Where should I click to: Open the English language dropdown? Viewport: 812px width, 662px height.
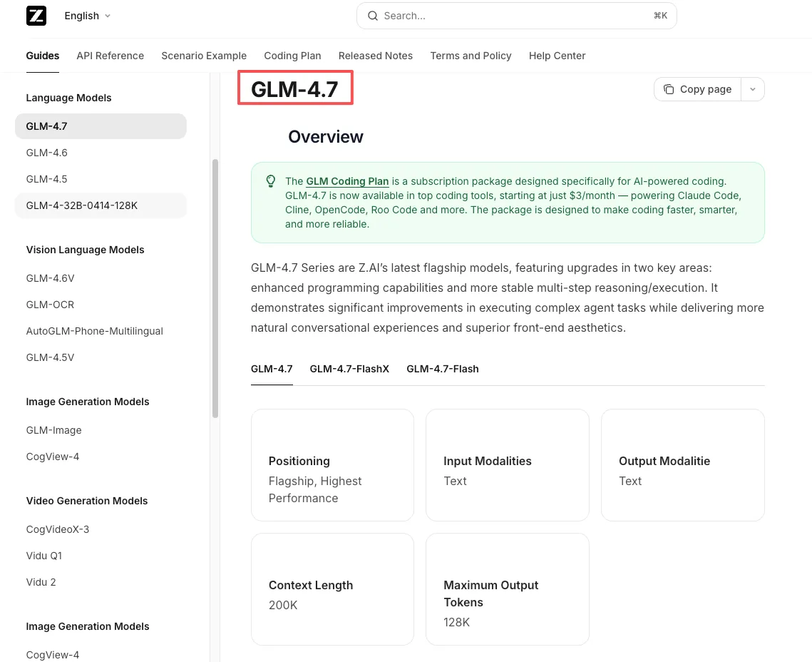[87, 16]
